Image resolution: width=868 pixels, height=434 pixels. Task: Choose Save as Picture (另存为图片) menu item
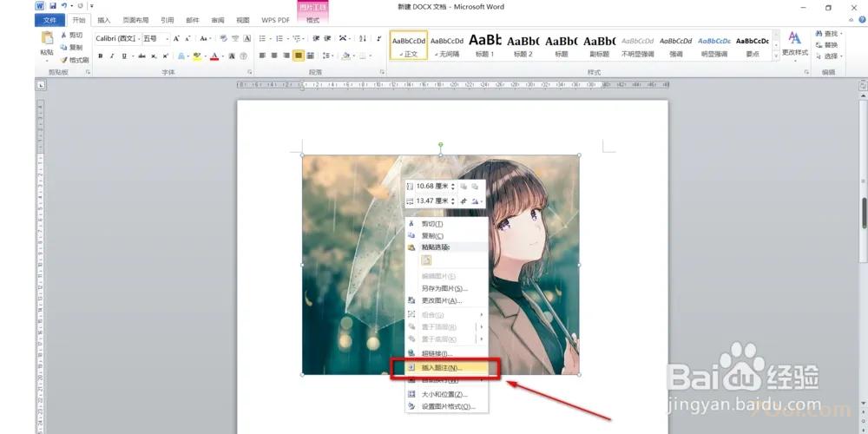(446, 288)
